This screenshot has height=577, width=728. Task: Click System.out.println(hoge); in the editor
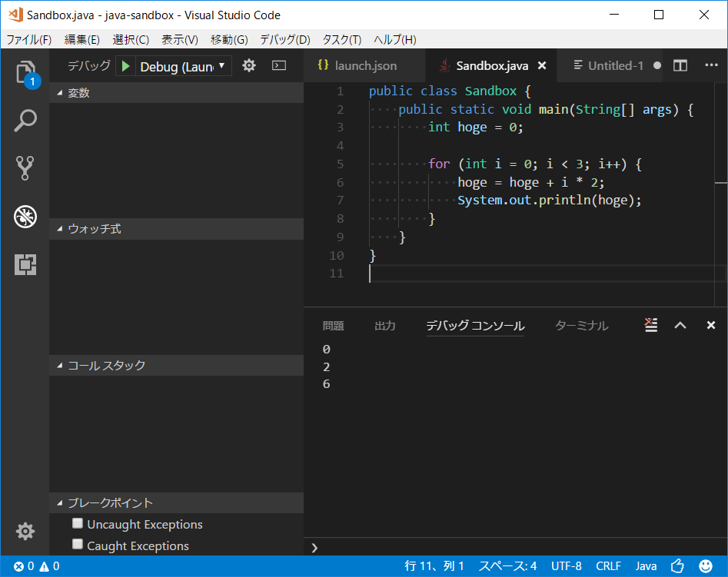click(549, 201)
